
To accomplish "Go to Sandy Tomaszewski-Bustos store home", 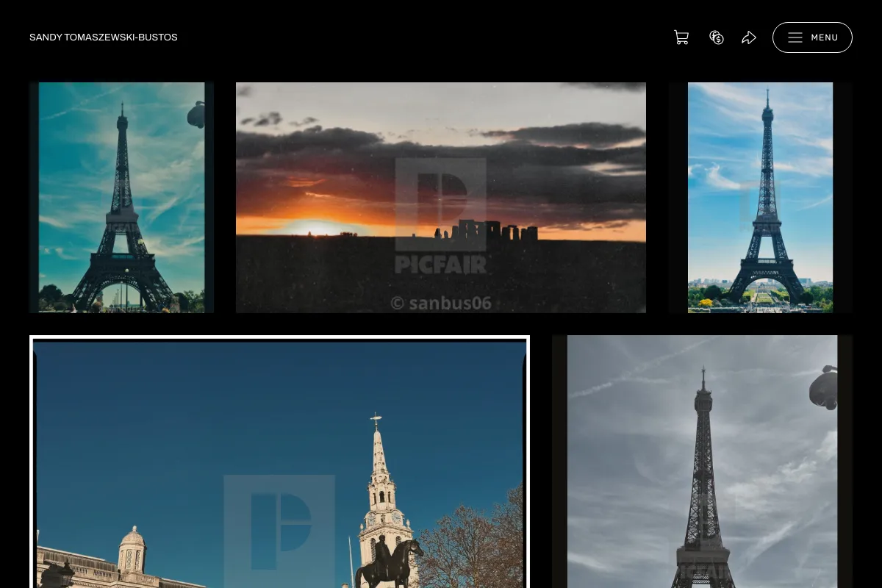I will (104, 37).
